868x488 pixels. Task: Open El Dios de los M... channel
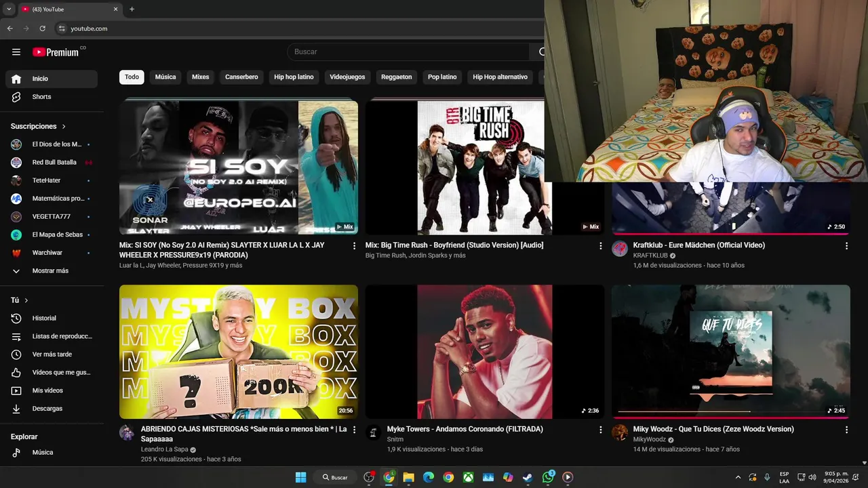[x=52, y=144]
